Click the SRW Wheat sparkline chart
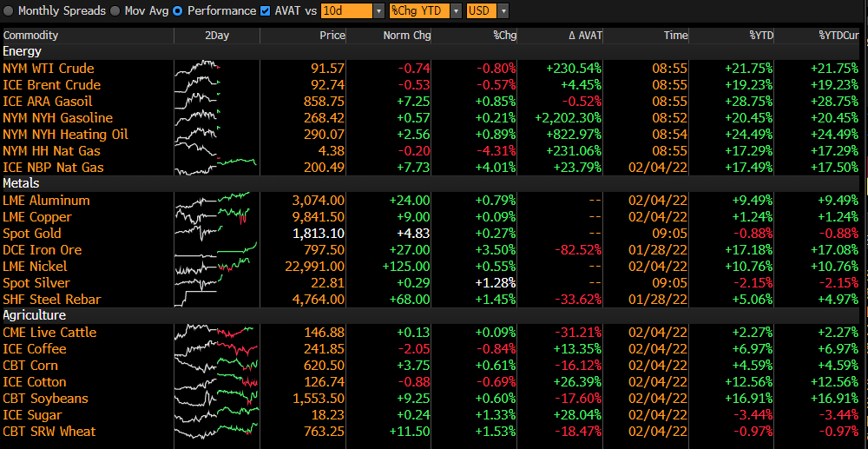This screenshot has height=449, width=868. coord(216,432)
